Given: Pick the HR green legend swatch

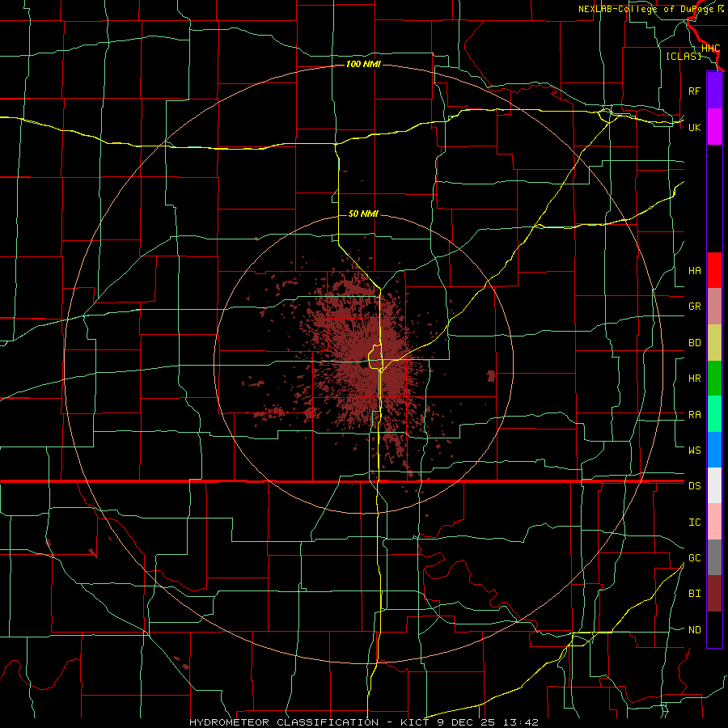Looking at the screenshot, I should [714, 379].
